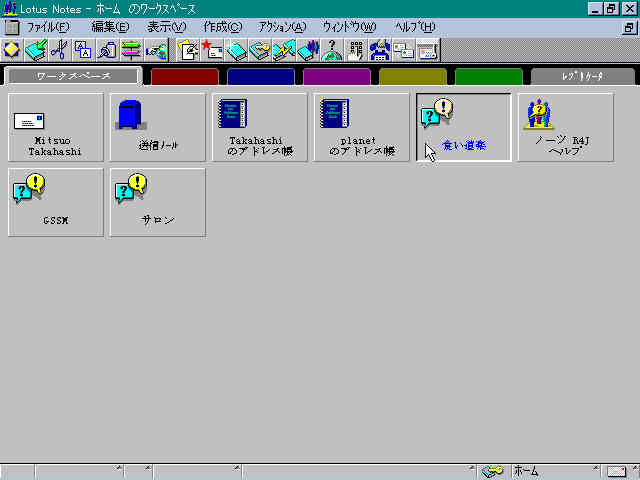Viewport: 640px width, 480px height.
Task: Restore the inner workspace window via menu-bar button
Action: 629,27
